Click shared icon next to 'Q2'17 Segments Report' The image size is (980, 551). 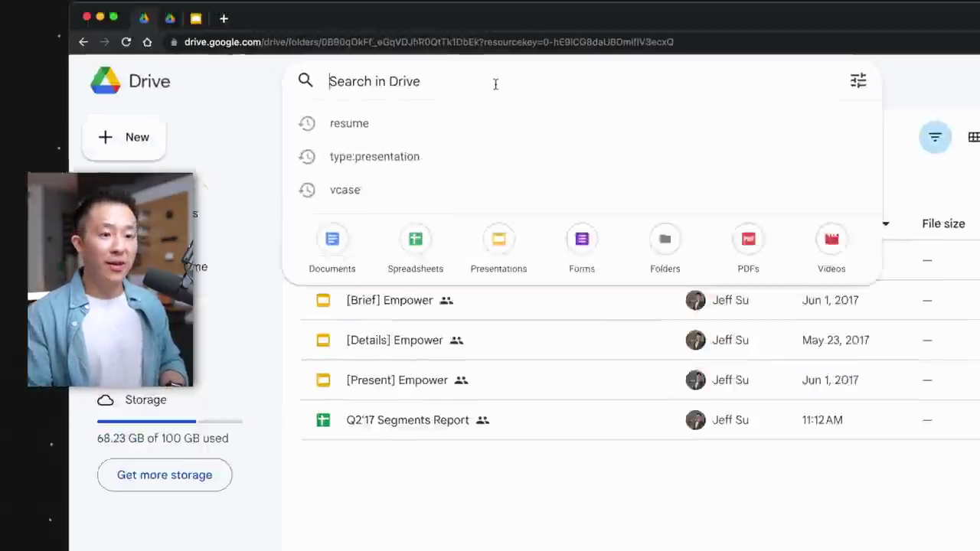[482, 420]
